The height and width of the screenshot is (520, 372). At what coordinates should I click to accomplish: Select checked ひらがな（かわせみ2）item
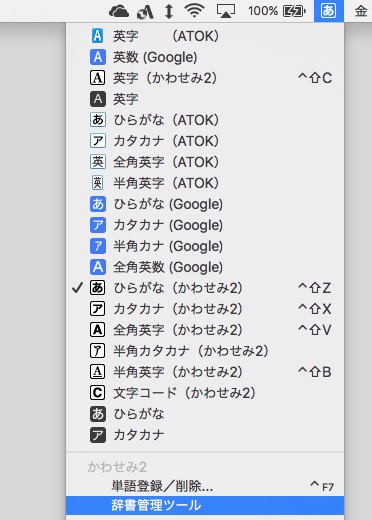coord(205,288)
